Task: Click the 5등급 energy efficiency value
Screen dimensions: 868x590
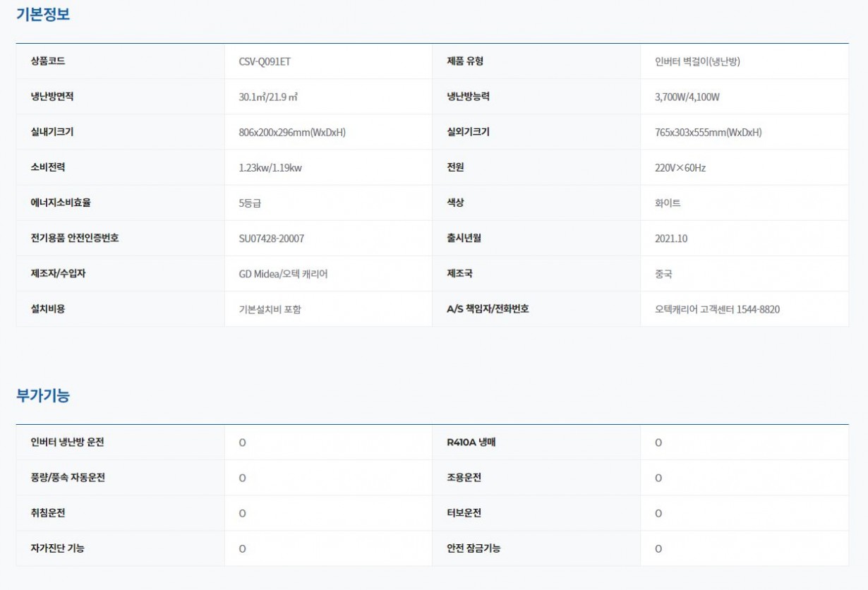Action: [250, 203]
